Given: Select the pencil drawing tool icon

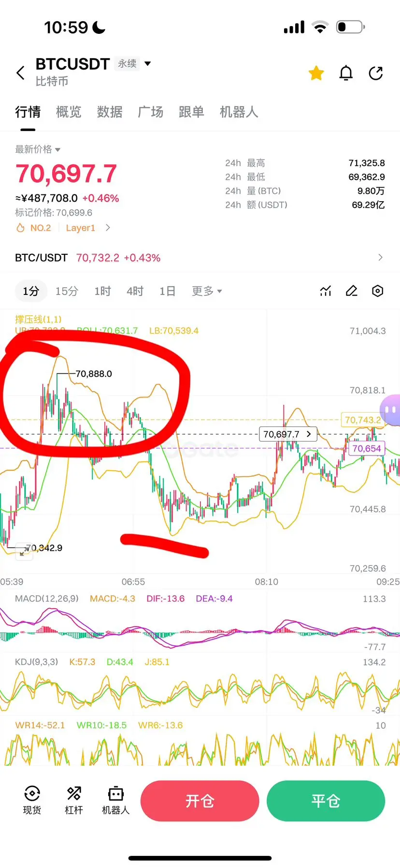Looking at the screenshot, I should coord(352,291).
